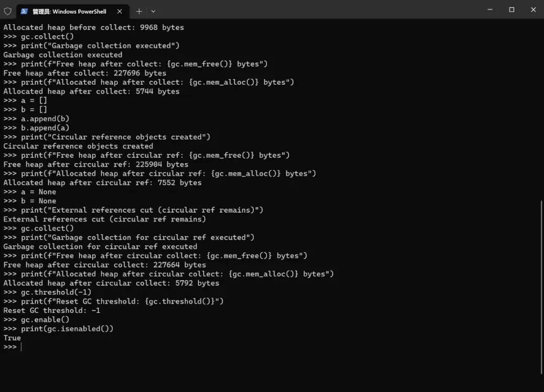This screenshot has height=392, width=544.
Task: Click 'Garbage collection executed' output line
Action: pyautogui.click(x=63, y=55)
